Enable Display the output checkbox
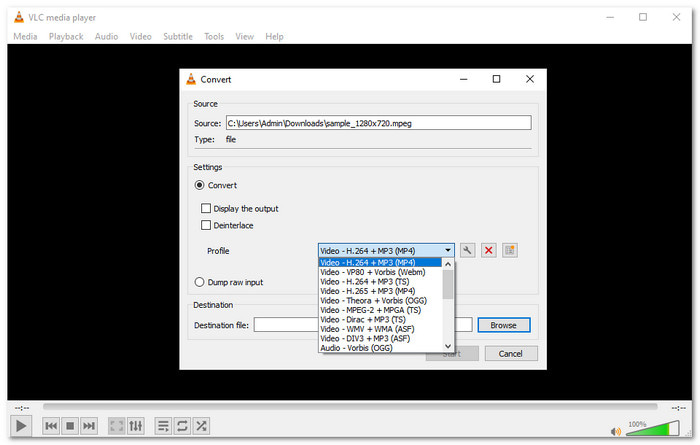Viewport: 700px width, 445px height. (206, 208)
